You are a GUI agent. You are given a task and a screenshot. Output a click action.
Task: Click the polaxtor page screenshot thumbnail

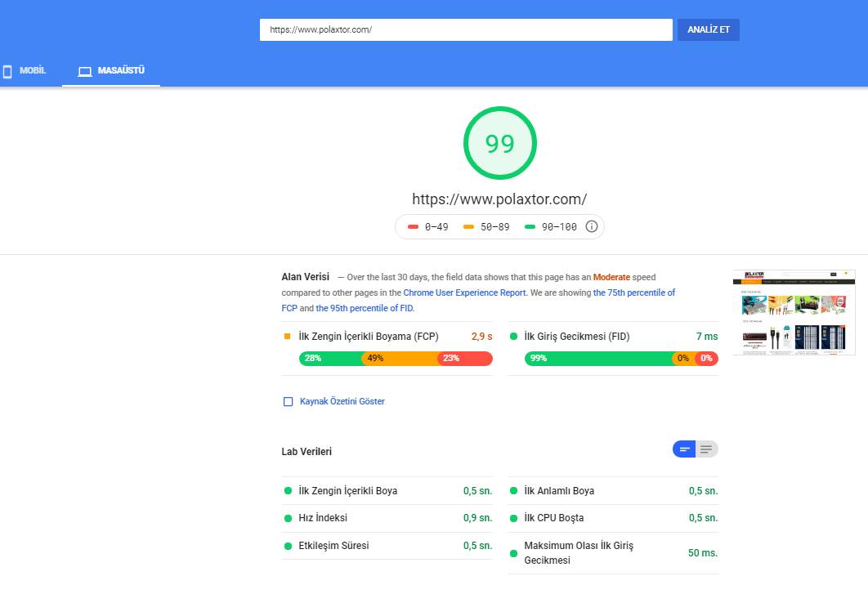tap(794, 312)
